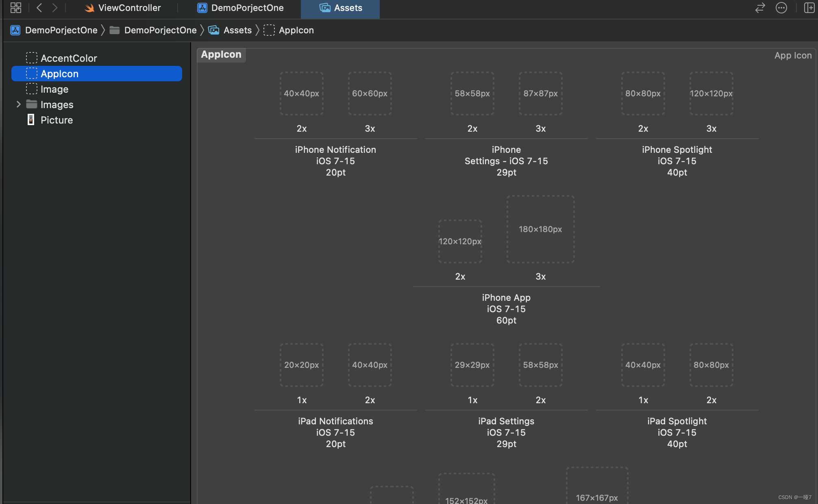
Task: Click the AccentColor set icon in the sidebar
Action: coord(31,58)
